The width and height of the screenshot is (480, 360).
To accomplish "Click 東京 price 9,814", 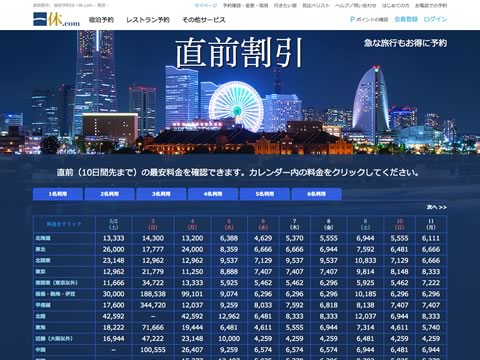I will pos(365,272).
